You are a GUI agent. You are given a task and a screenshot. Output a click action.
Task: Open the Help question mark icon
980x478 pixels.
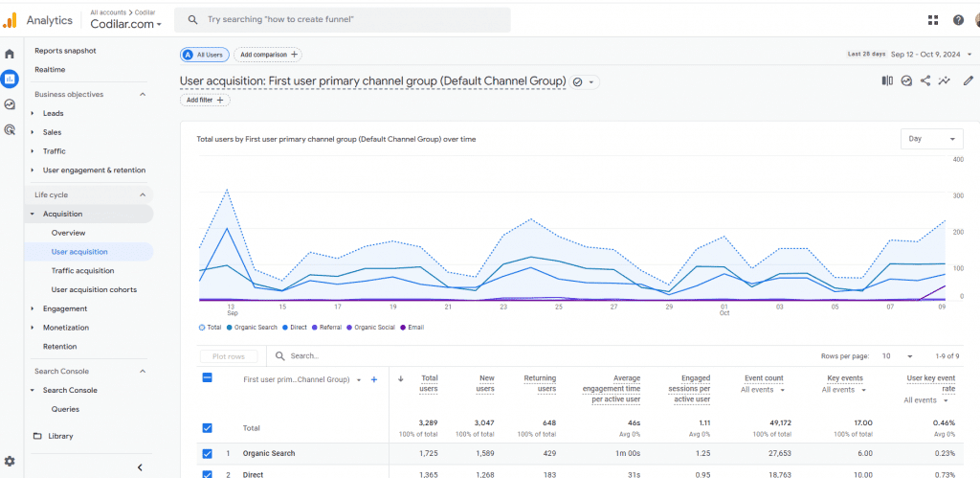click(958, 20)
